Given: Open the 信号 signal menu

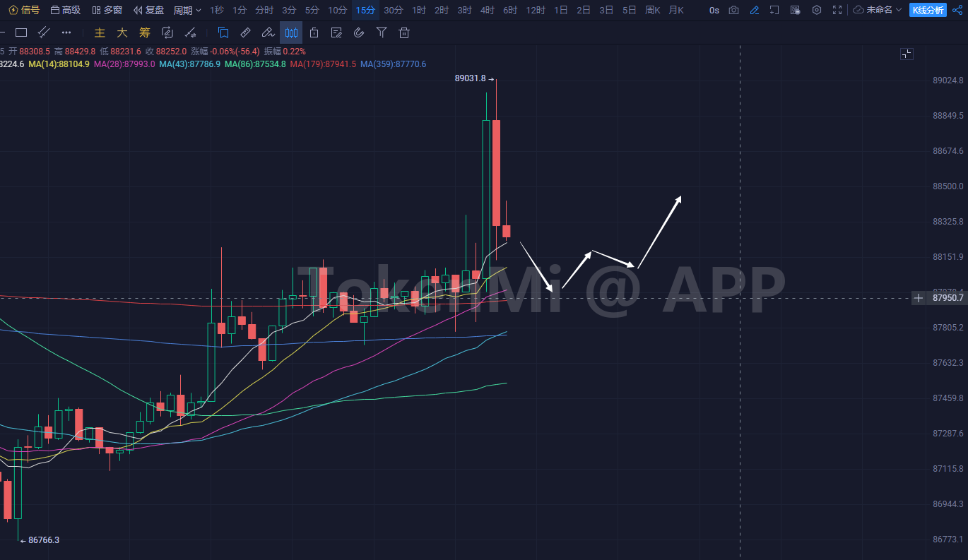Looking at the screenshot, I should [24, 10].
